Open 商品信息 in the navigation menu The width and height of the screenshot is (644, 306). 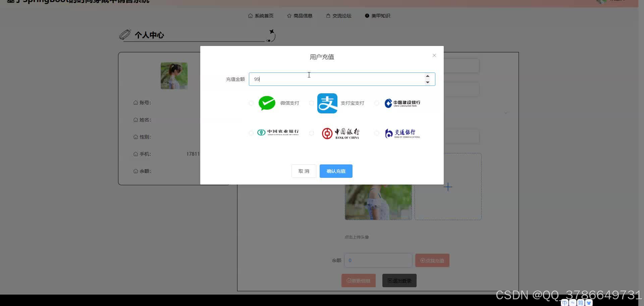click(303, 16)
